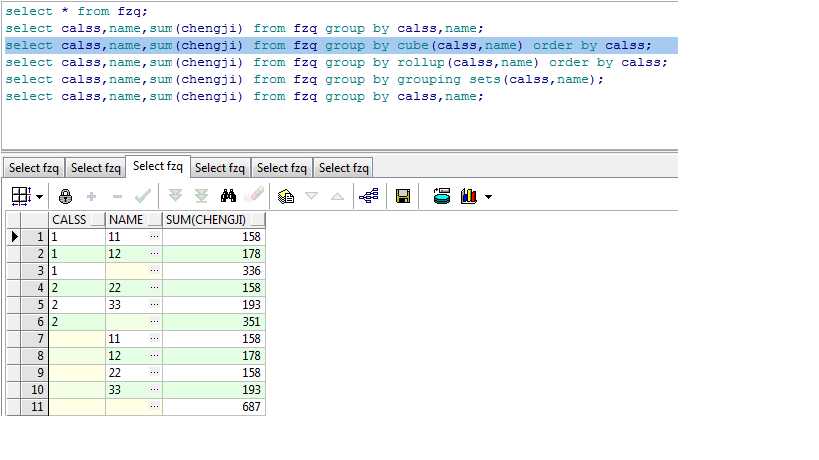Click the fetch next page icon
Viewport: 819px width, 460px height.
[176, 196]
